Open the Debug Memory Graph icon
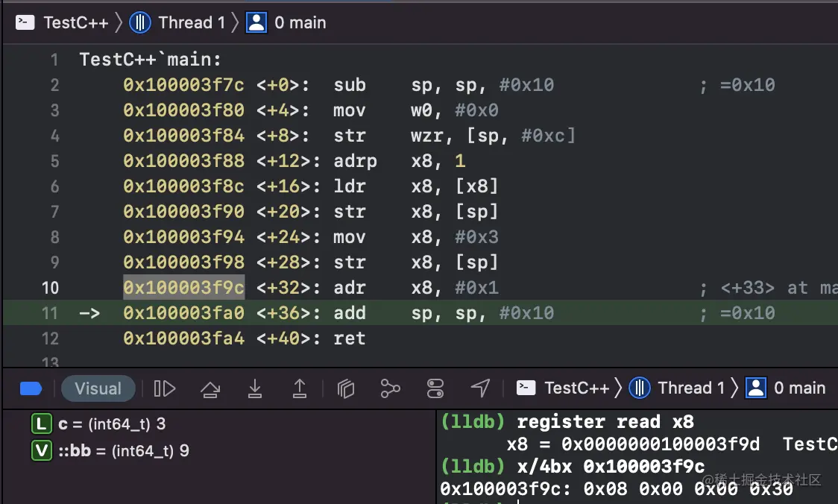 (390, 388)
